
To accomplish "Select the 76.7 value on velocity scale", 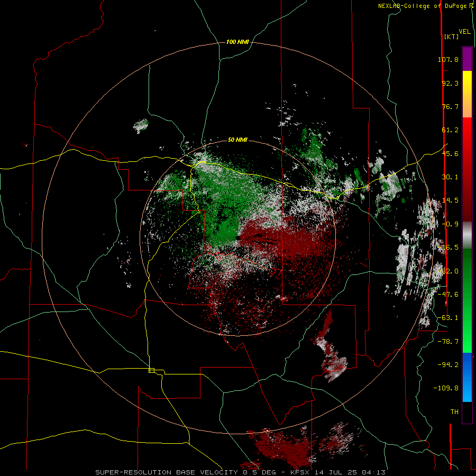I will [x=450, y=106].
